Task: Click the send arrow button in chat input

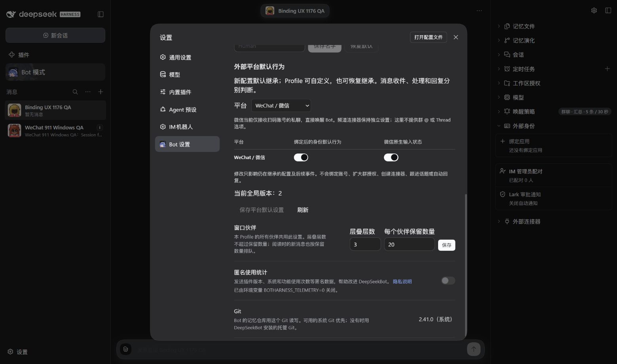Action: [x=474, y=349]
